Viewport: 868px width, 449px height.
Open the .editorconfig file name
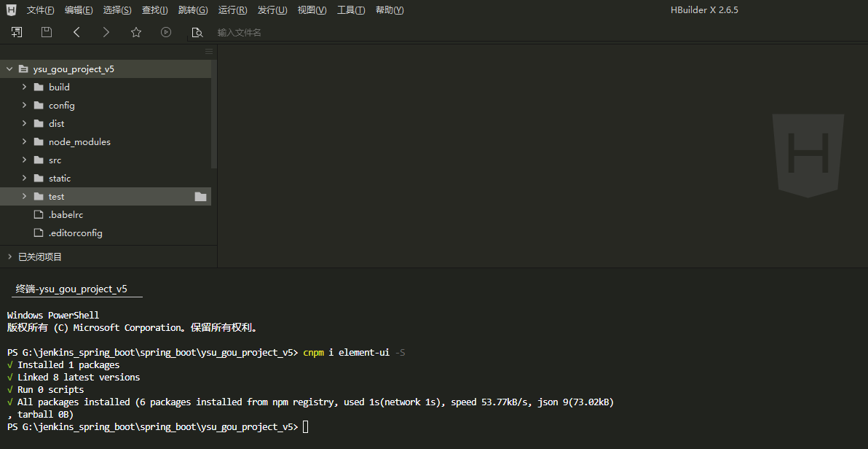tap(75, 233)
